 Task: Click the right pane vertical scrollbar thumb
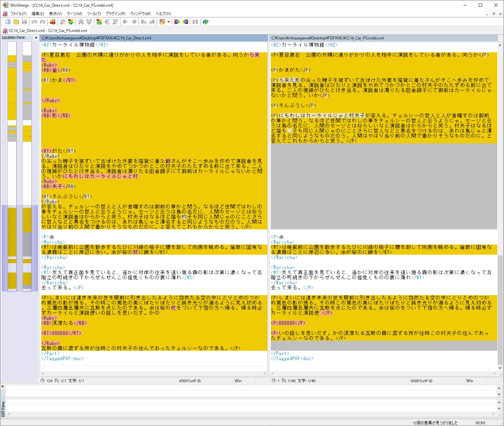point(500,310)
